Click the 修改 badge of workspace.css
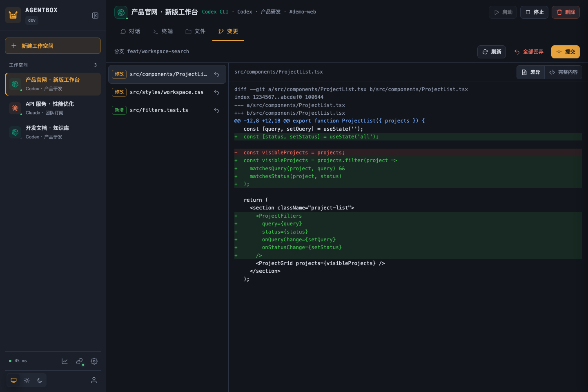Screen dimensions: 588x392 119,92
